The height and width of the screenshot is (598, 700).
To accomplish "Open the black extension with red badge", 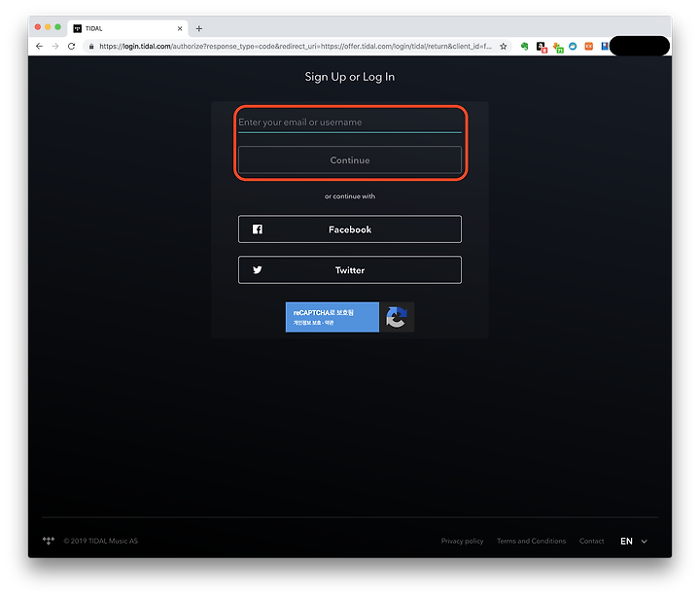I will (542, 47).
